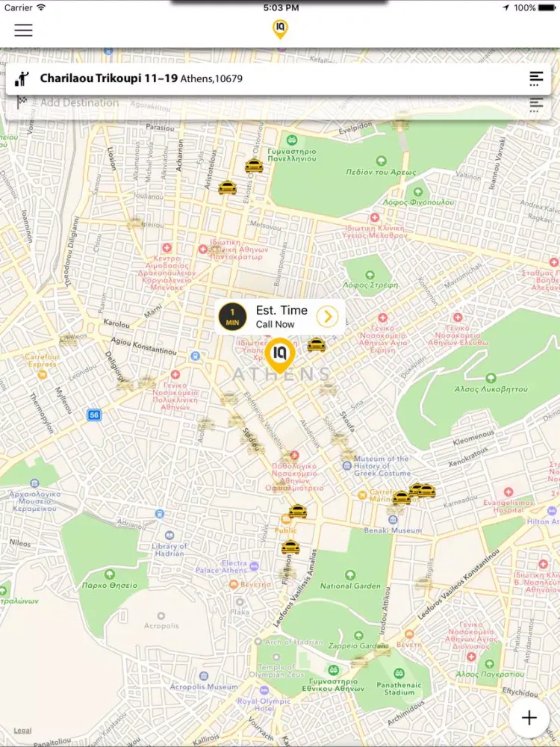The height and width of the screenshot is (747, 560).
Task: Tap the Acropolis Museum marker
Action: (204, 677)
